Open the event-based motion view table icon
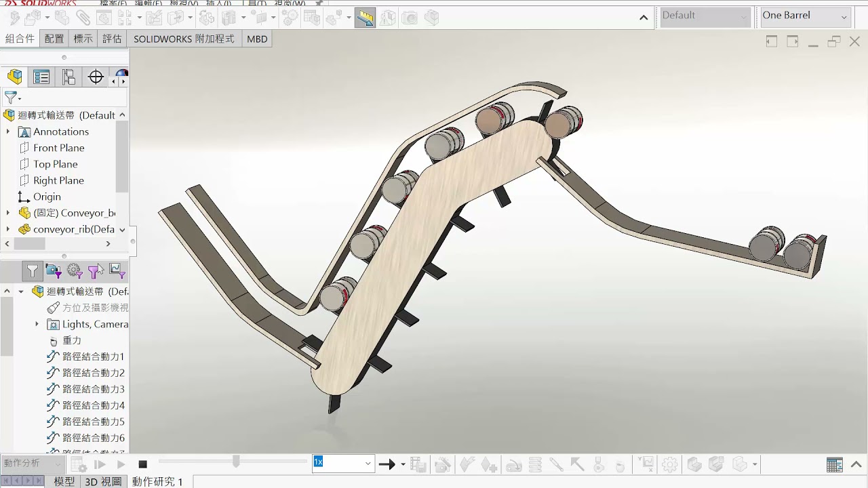Image resolution: width=868 pixels, height=488 pixels. [835, 464]
